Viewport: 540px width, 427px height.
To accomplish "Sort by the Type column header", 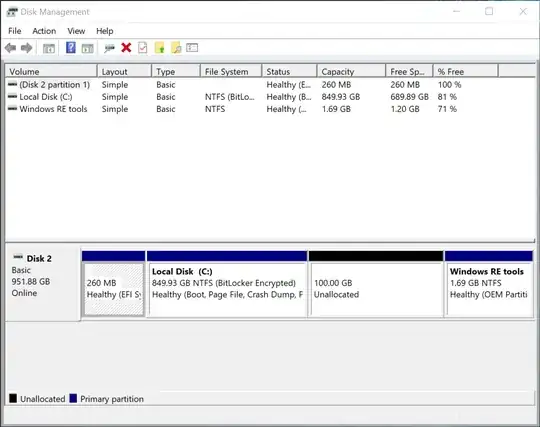I will pos(176,71).
